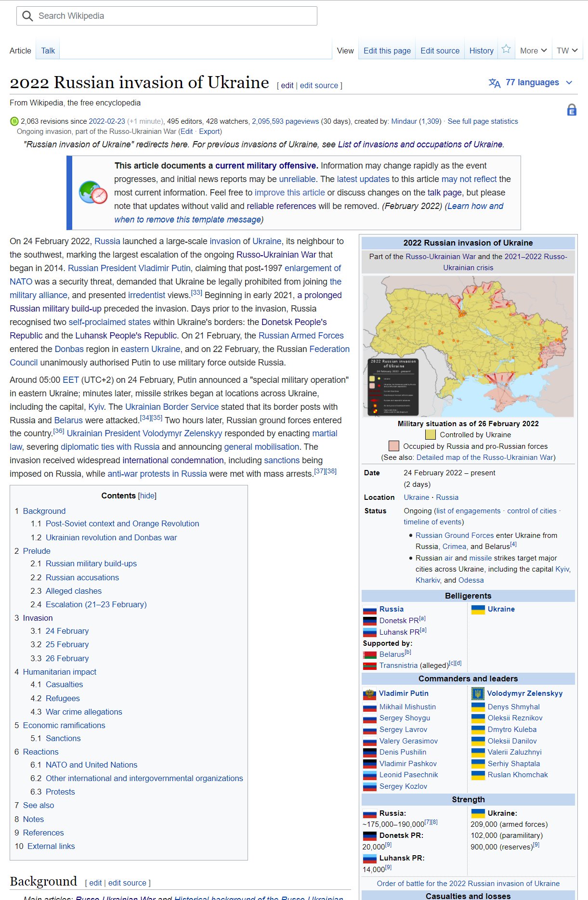This screenshot has width=588, height=900.
Task: Click edit link next to article title
Action: coord(287,85)
